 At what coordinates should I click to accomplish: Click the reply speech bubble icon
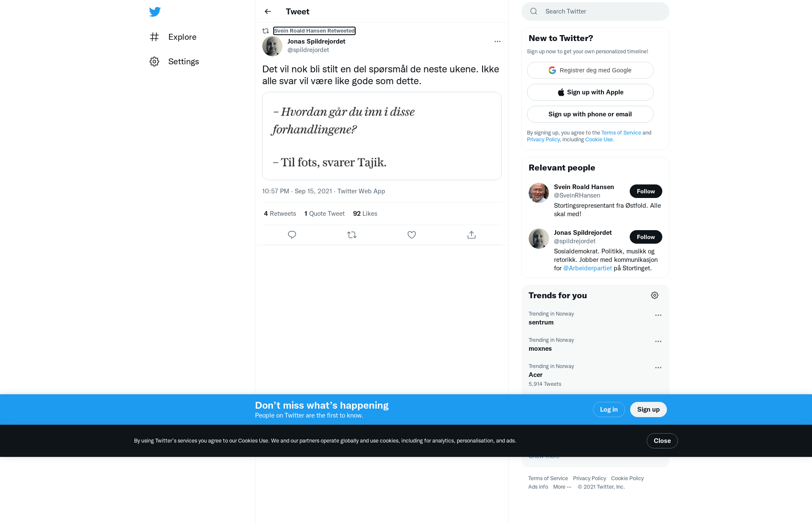tap(292, 235)
